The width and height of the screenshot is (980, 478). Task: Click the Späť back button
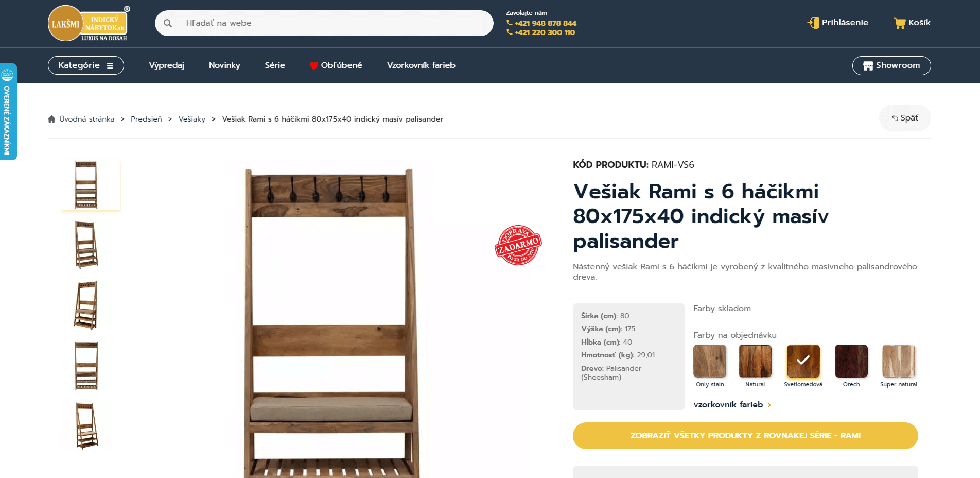pyautogui.click(x=905, y=118)
